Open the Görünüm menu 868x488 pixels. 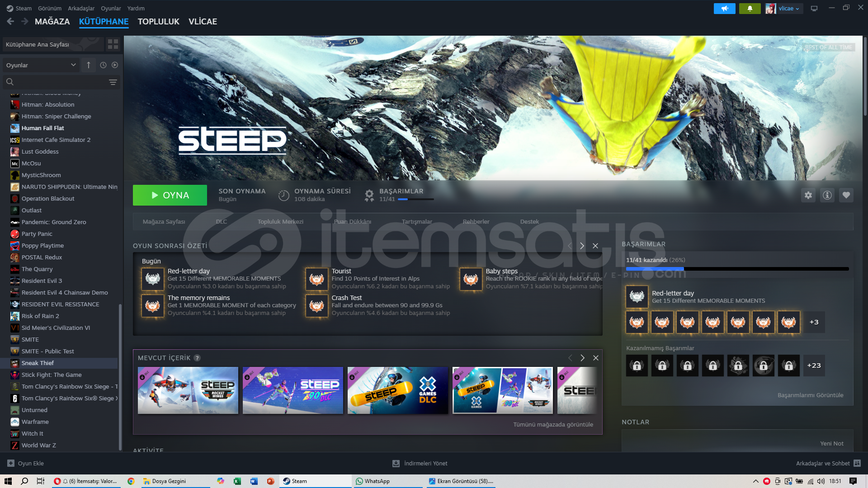point(50,8)
